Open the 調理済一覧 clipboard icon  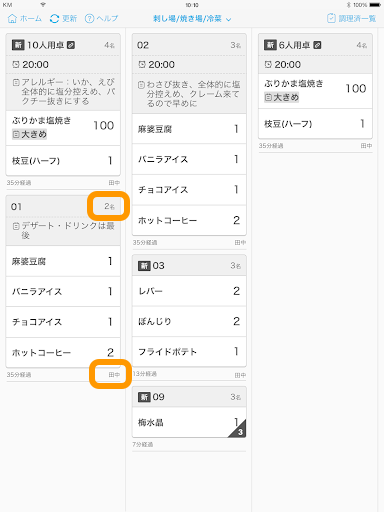pos(331,18)
